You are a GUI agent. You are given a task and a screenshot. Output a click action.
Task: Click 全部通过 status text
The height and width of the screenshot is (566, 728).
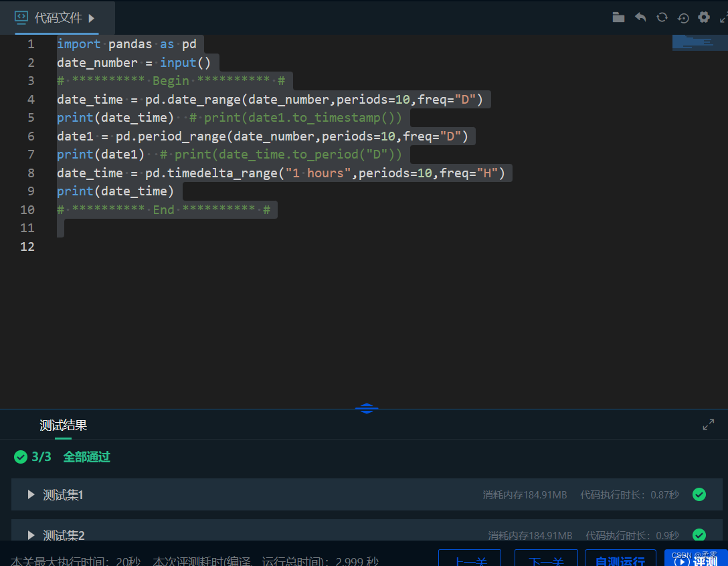point(86,457)
